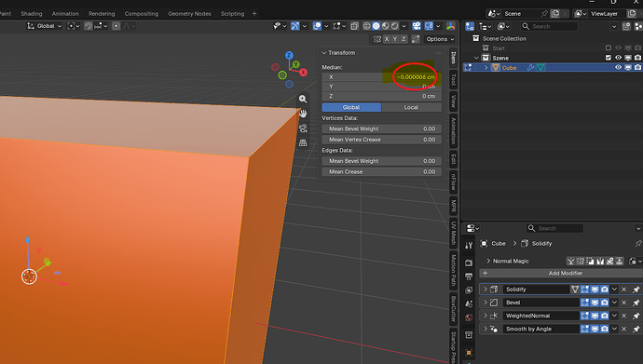Disable Cube object in renders camera icon
Screen dimensions: 643x364
[x=637, y=68]
